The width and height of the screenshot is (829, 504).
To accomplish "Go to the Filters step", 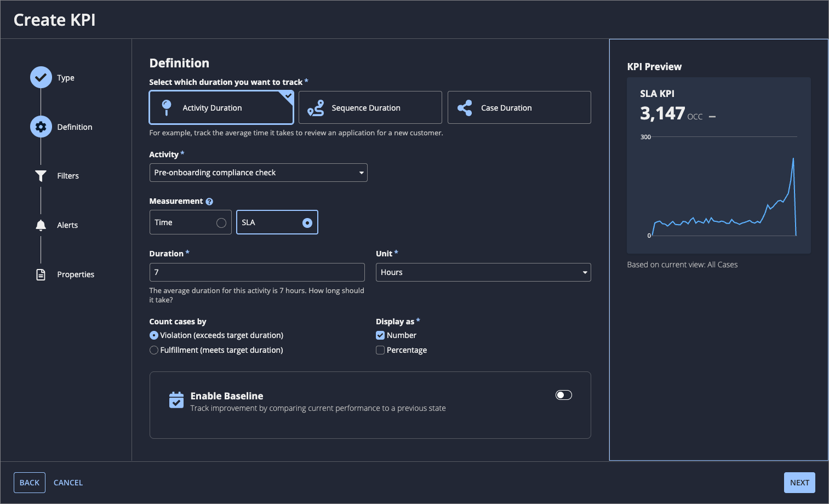I will click(68, 176).
